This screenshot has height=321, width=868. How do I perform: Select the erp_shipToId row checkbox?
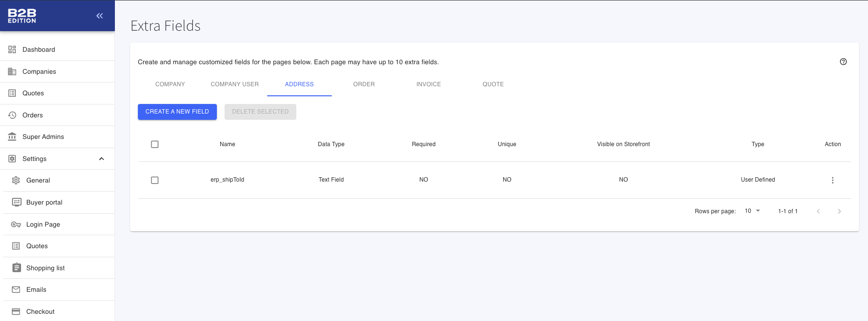(155, 180)
